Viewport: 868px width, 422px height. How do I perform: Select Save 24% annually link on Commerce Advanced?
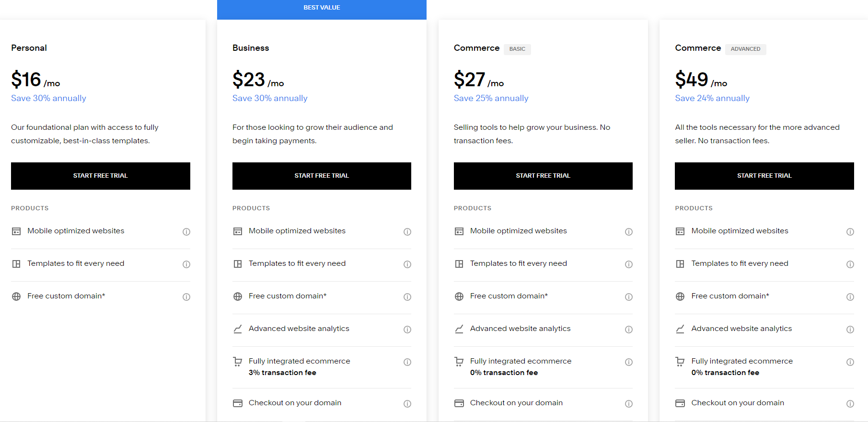712,98
